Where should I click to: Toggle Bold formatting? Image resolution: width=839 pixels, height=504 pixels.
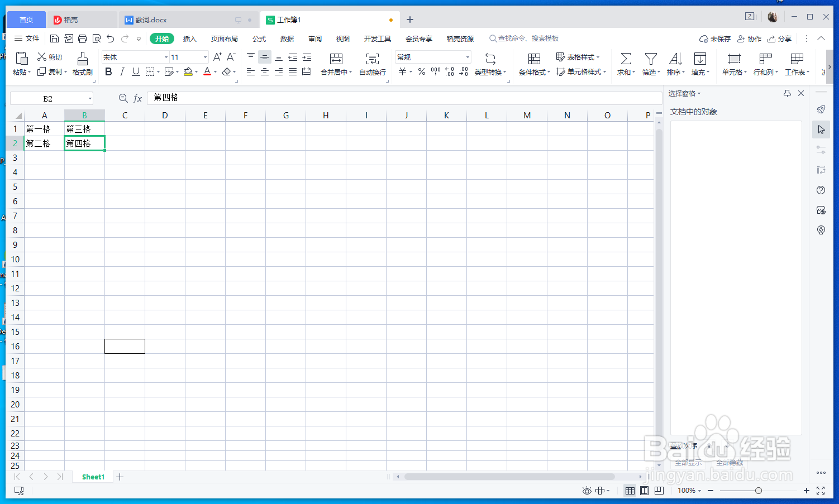(x=108, y=71)
